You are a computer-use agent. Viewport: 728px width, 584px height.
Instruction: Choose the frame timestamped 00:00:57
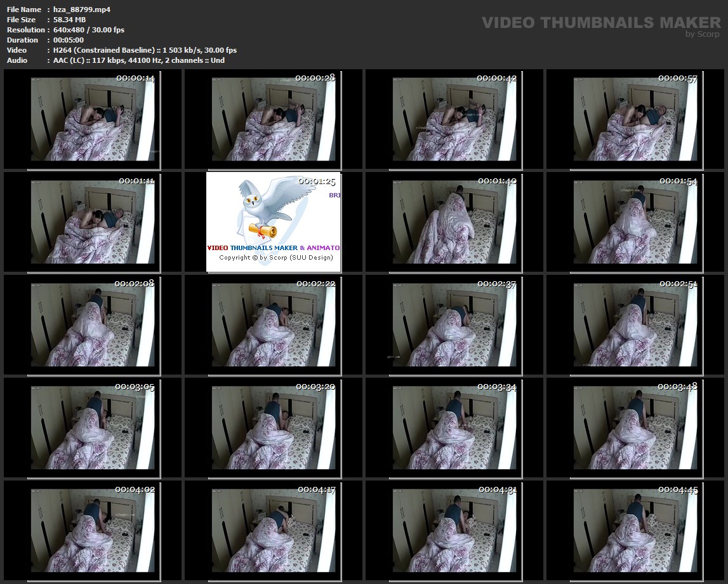635,119
